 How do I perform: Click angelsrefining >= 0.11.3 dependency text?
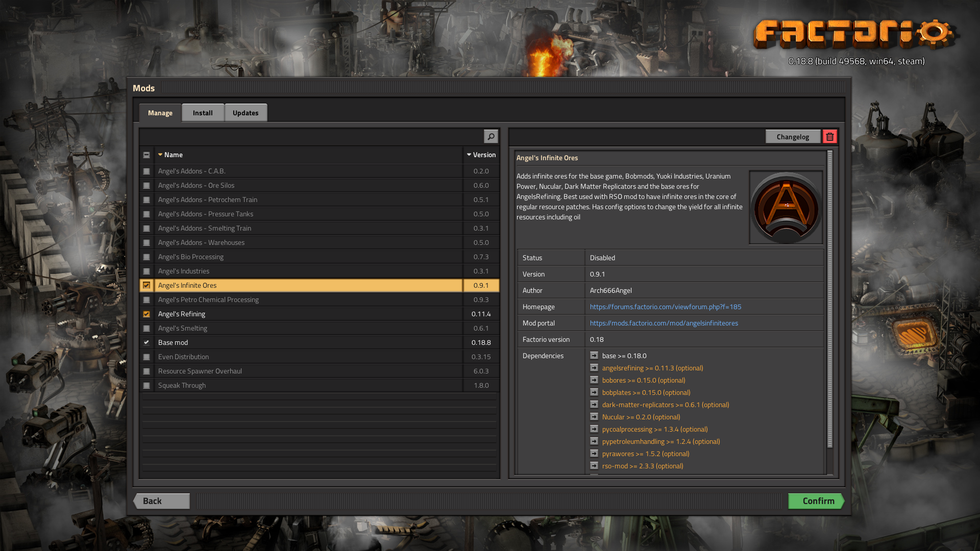tap(652, 368)
